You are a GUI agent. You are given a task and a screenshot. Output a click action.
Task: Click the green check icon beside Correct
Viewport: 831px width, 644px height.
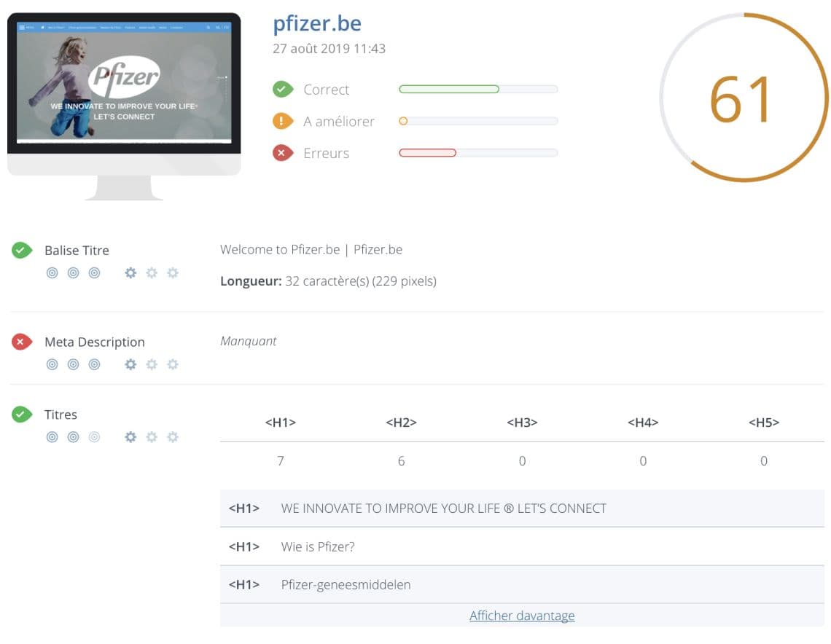click(282, 90)
